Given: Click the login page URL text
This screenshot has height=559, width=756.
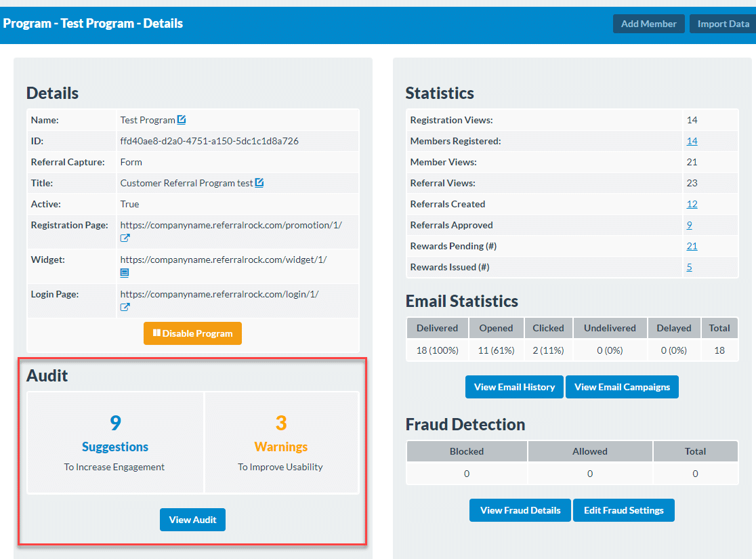Looking at the screenshot, I should click(x=219, y=294).
